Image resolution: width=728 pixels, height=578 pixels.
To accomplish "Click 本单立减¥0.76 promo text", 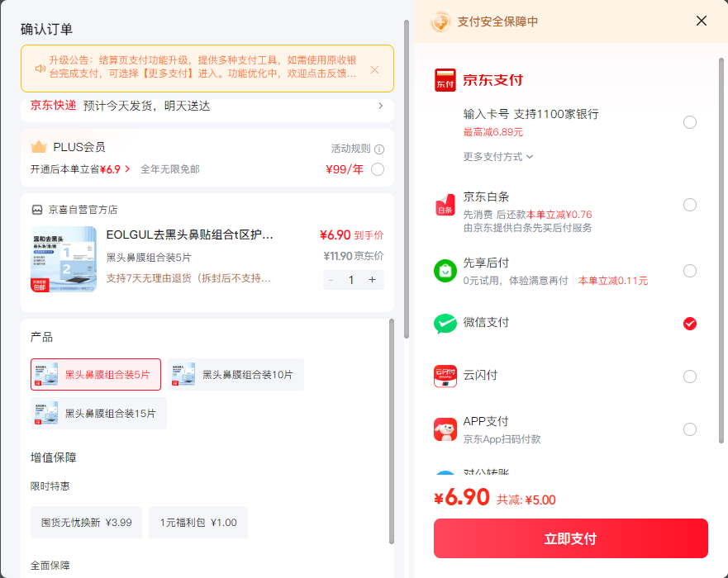I will (559, 215).
